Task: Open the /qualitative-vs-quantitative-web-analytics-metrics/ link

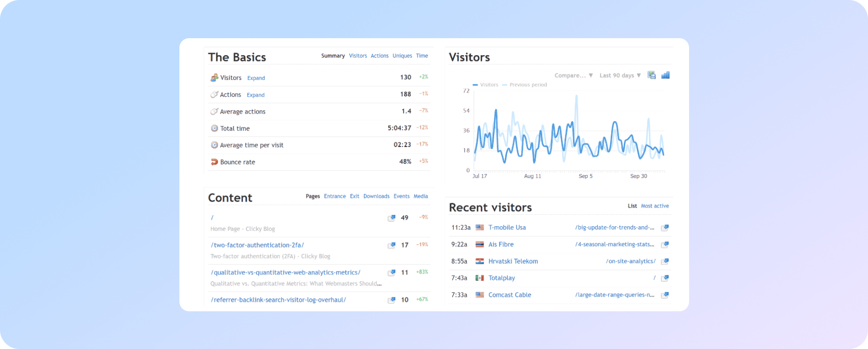Action: coord(286,273)
